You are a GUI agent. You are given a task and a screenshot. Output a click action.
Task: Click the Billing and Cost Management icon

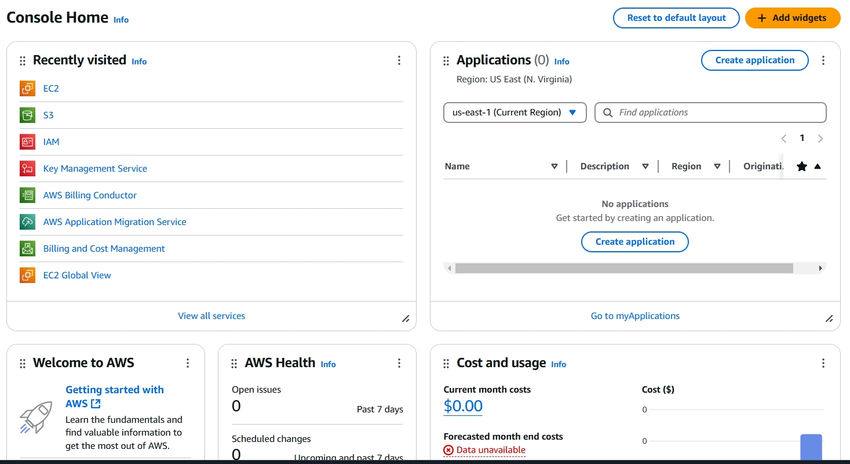pos(27,248)
